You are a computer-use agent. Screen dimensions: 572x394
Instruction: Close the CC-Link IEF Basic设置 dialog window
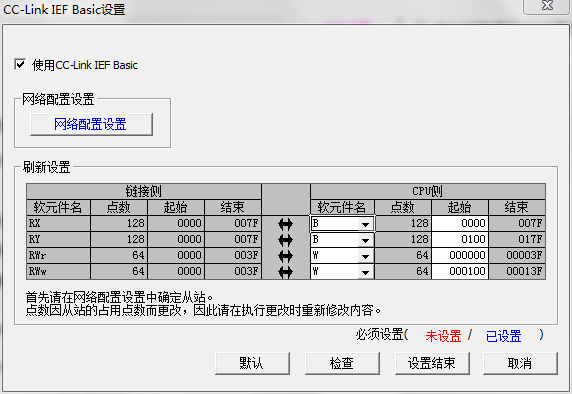pos(547,5)
